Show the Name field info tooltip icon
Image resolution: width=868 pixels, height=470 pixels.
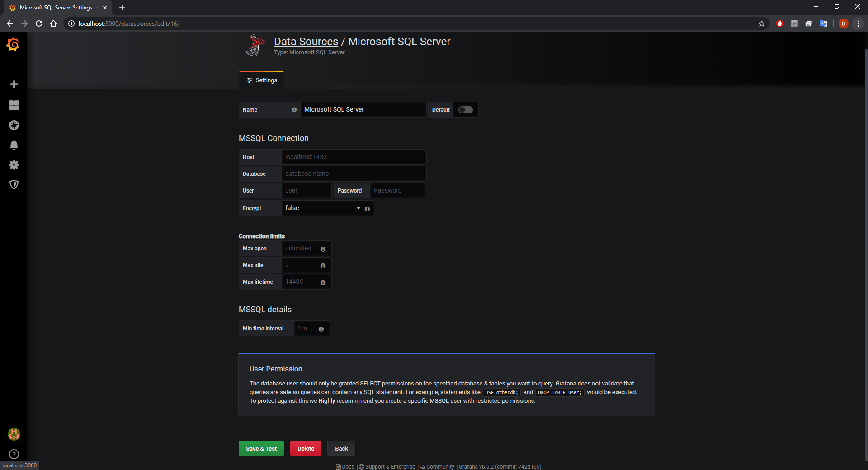(x=294, y=110)
